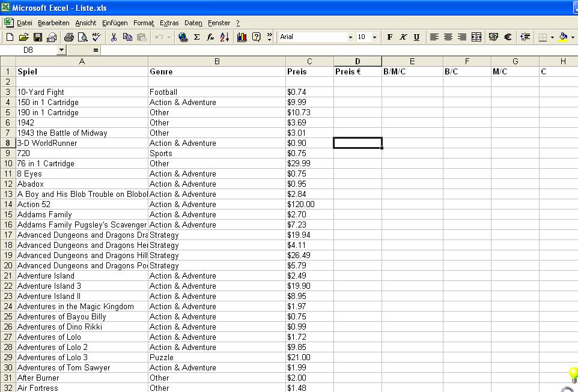Open the Einfügen menu
This screenshot has width=578, height=392.
point(115,23)
